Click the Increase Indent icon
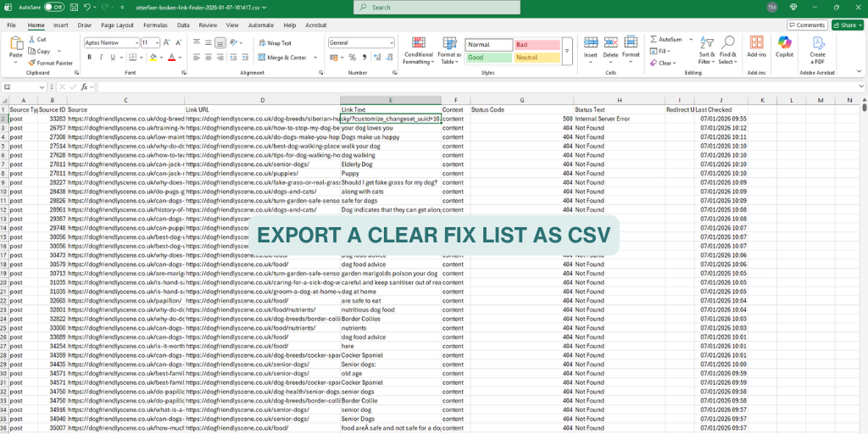 pyautogui.click(x=245, y=58)
